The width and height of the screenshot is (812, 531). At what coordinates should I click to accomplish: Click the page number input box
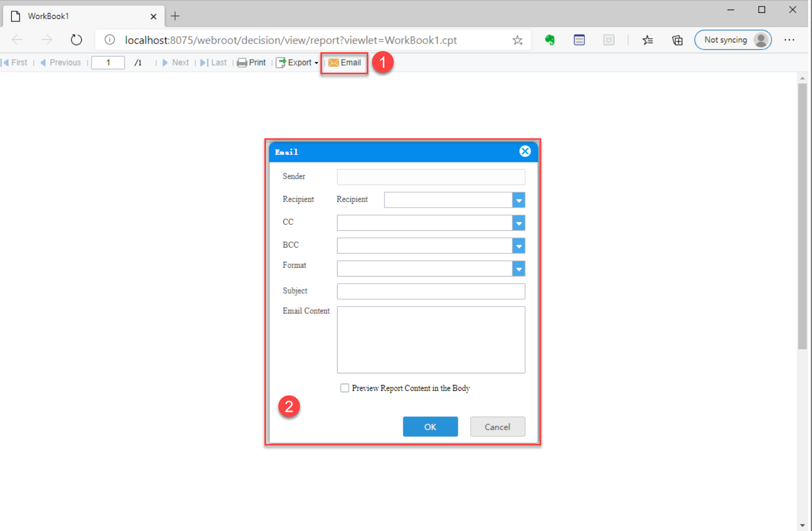[x=108, y=63]
